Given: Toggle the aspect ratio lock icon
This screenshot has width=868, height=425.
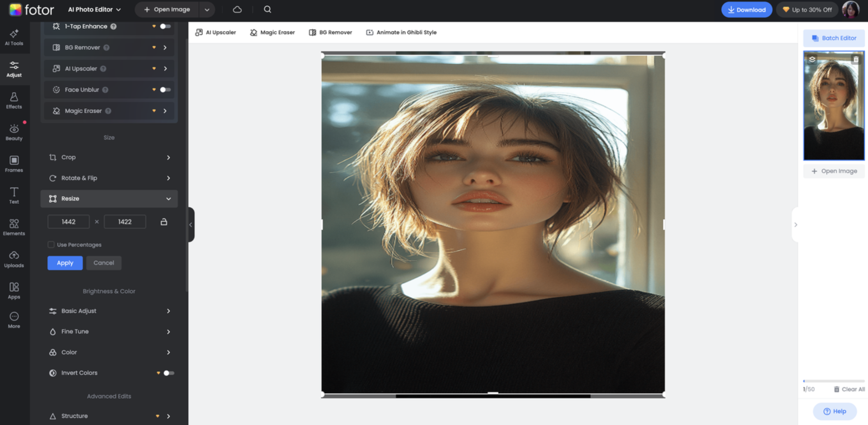Looking at the screenshot, I should [164, 222].
